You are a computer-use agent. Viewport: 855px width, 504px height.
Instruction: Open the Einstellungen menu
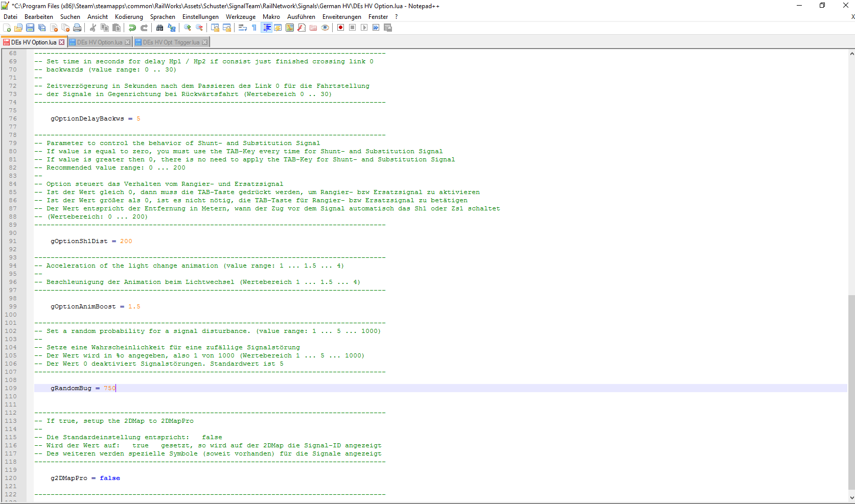pos(200,17)
